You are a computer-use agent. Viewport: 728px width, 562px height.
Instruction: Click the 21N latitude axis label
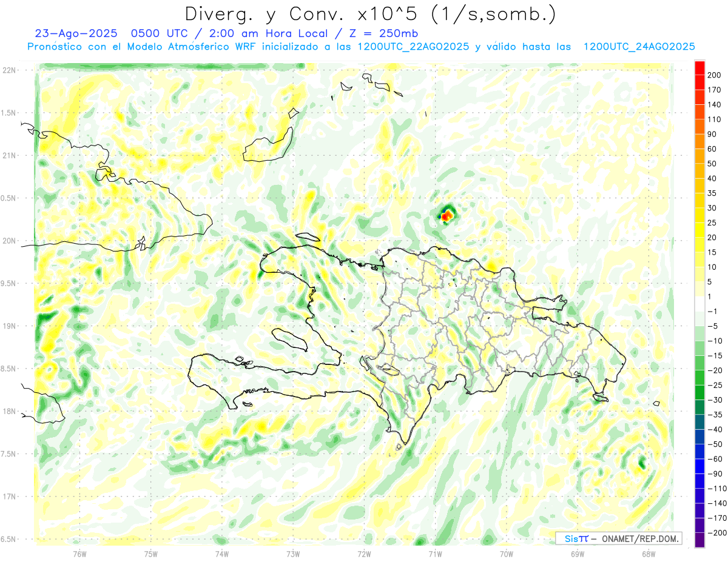click(x=9, y=155)
